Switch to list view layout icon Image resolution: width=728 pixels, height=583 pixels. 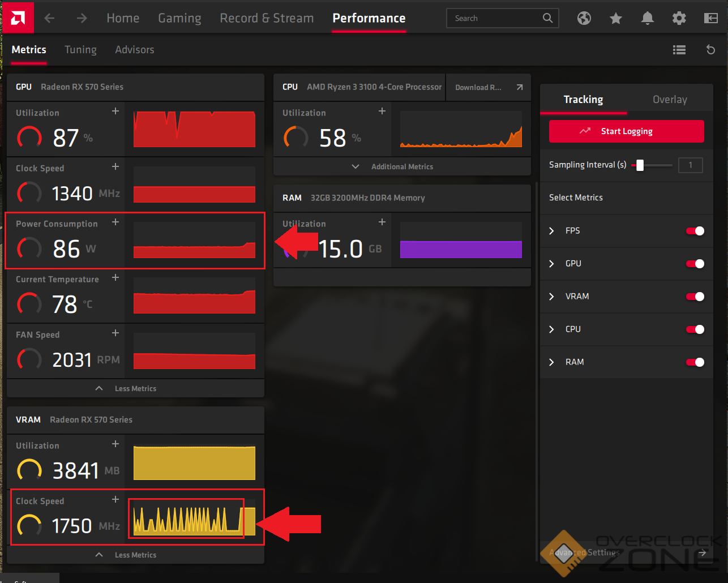point(679,50)
